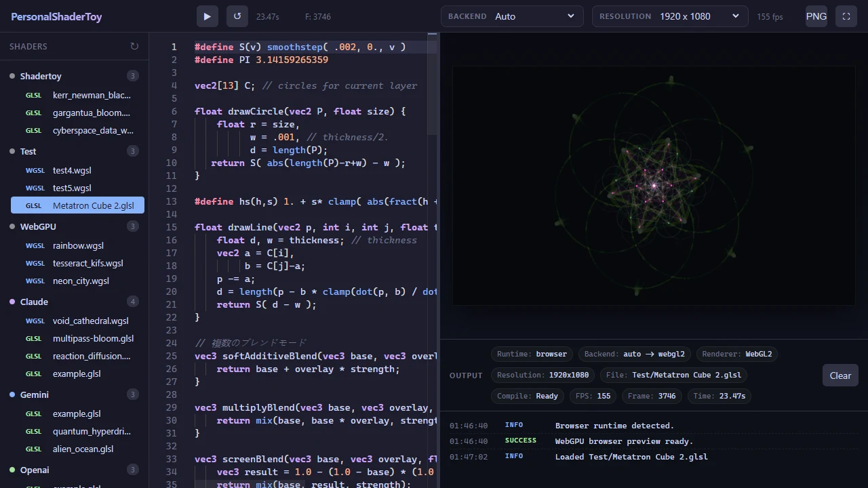Refresh the shaders list icon
The height and width of the screenshot is (488, 868).
point(134,46)
